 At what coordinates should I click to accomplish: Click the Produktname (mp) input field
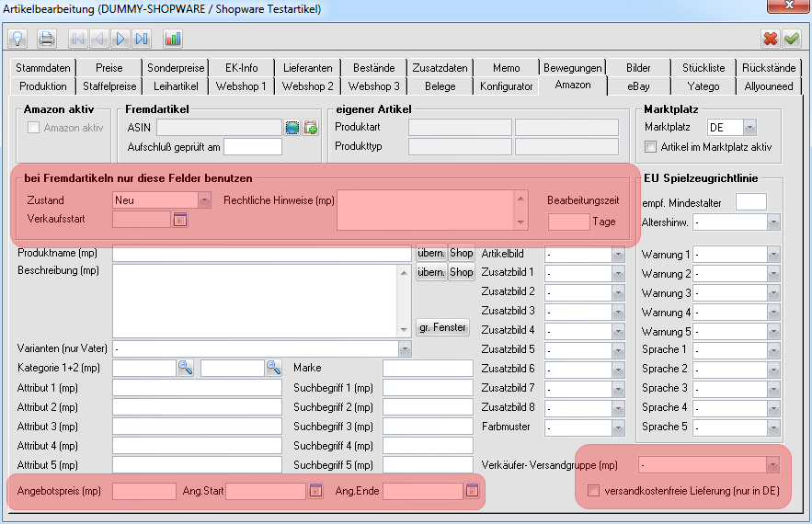click(262, 254)
